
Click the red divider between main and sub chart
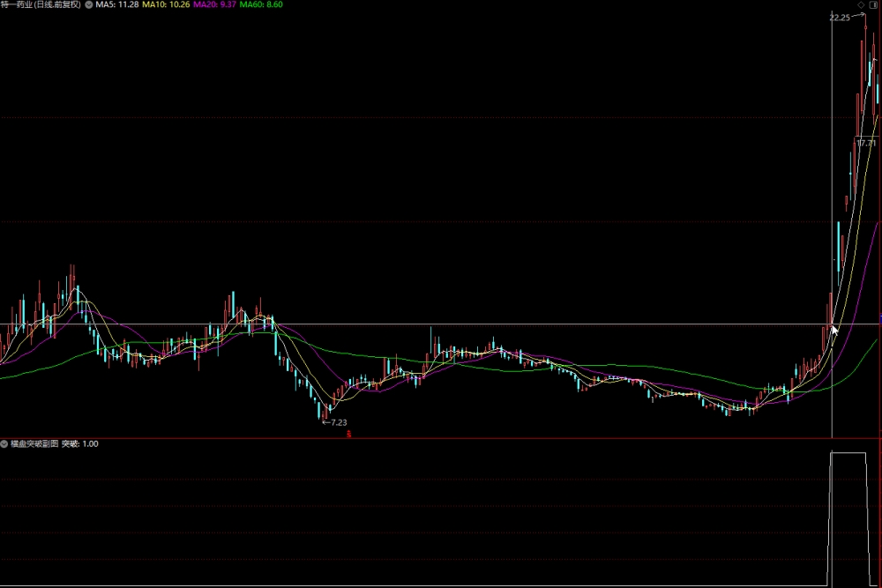[x=441, y=438]
